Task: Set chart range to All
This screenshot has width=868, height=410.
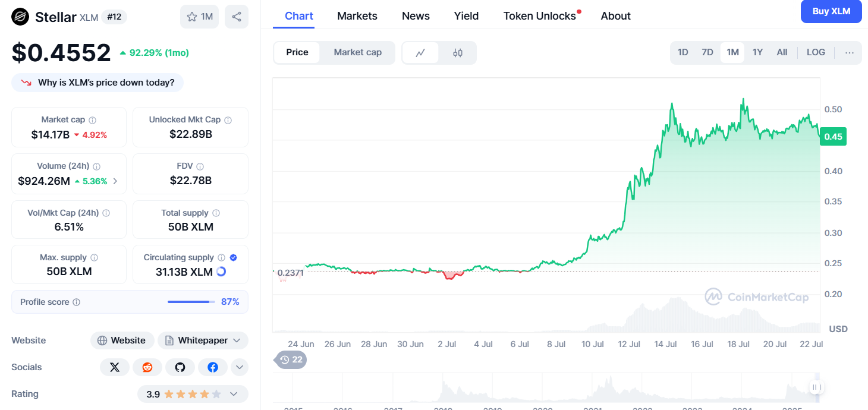Action: (782, 52)
